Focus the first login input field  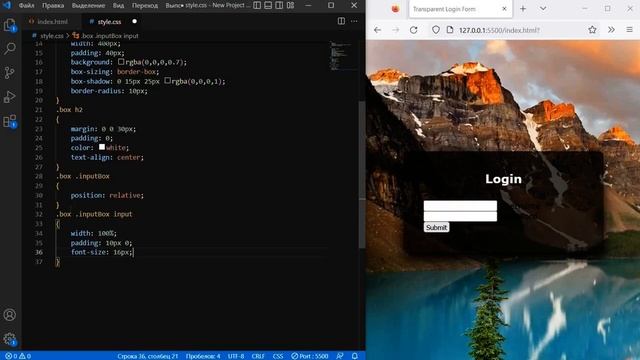[x=460, y=205]
